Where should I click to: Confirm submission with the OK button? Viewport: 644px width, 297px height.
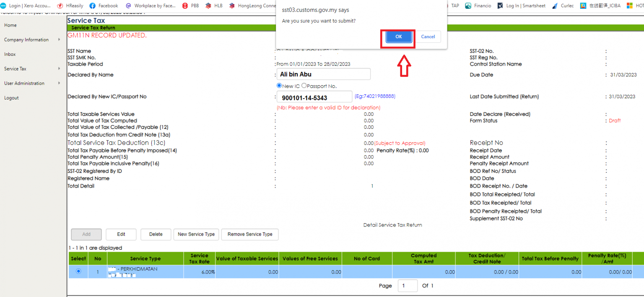coord(398,37)
